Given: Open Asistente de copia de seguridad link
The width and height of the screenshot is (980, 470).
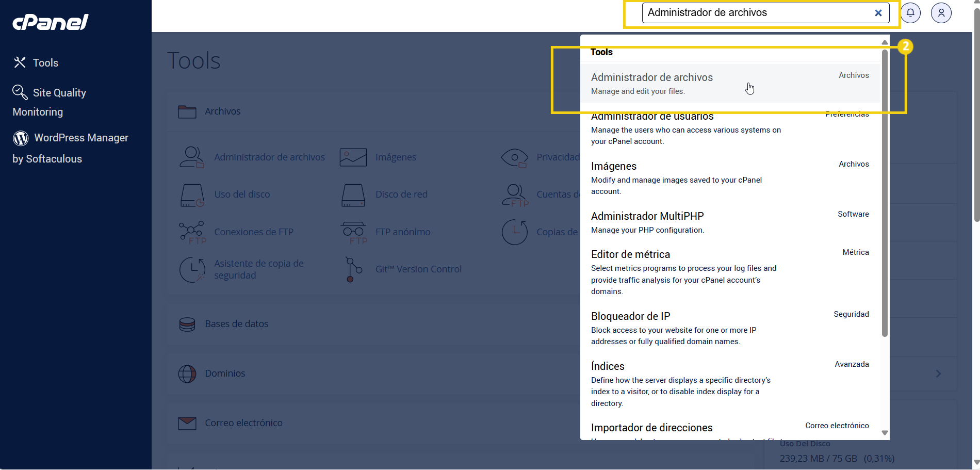Looking at the screenshot, I should (259, 269).
